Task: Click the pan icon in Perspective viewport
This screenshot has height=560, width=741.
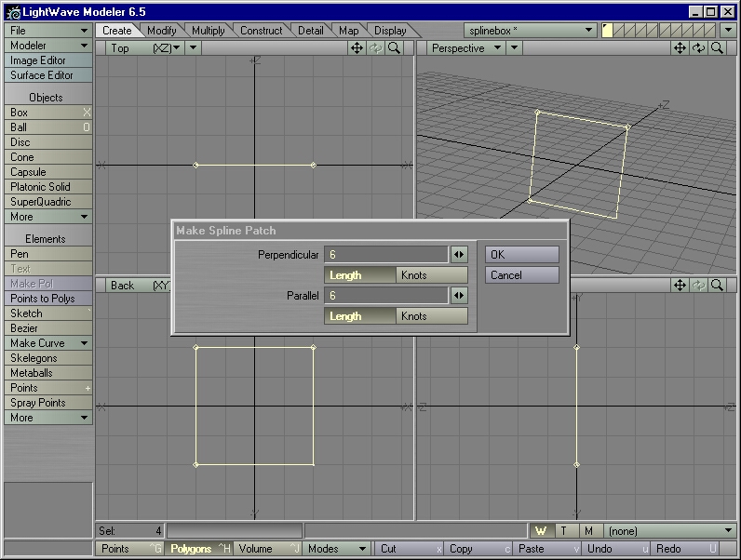Action: tap(680, 48)
